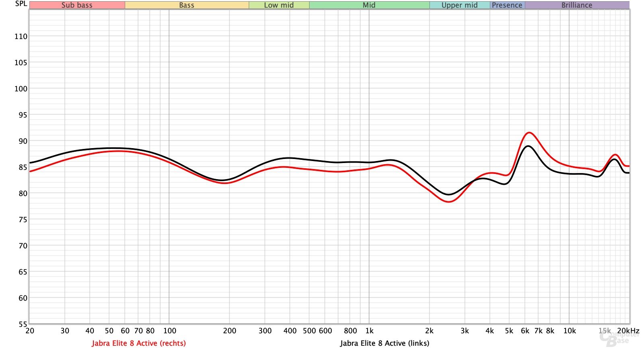The height and width of the screenshot is (351, 644).
Task: Click the 300 label on frequency axis
Action: (x=265, y=331)
